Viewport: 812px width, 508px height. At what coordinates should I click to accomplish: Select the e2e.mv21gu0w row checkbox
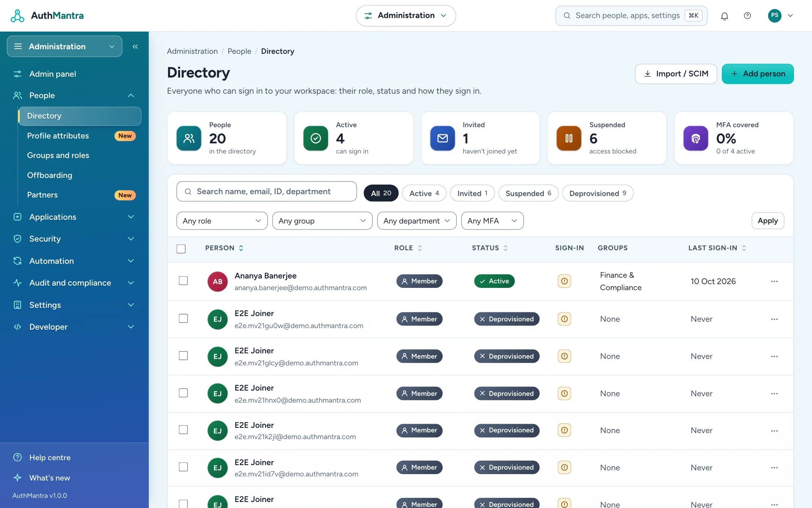click(183, 318)
